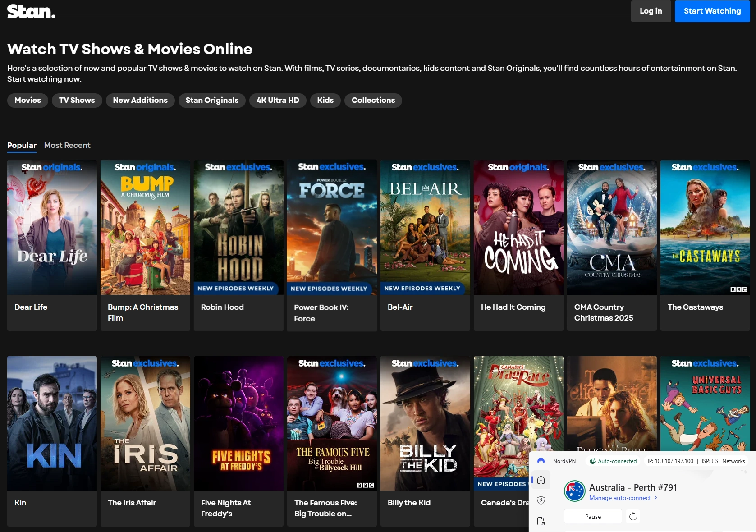Click Australia flag icon in NordVPN
Viewport: 756px width, 532px height.
[x=575, y=491]
